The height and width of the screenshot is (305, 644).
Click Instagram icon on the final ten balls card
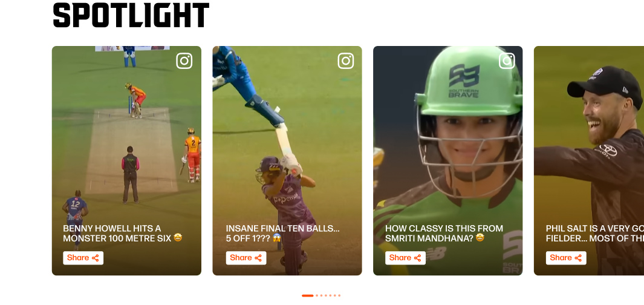346,61
